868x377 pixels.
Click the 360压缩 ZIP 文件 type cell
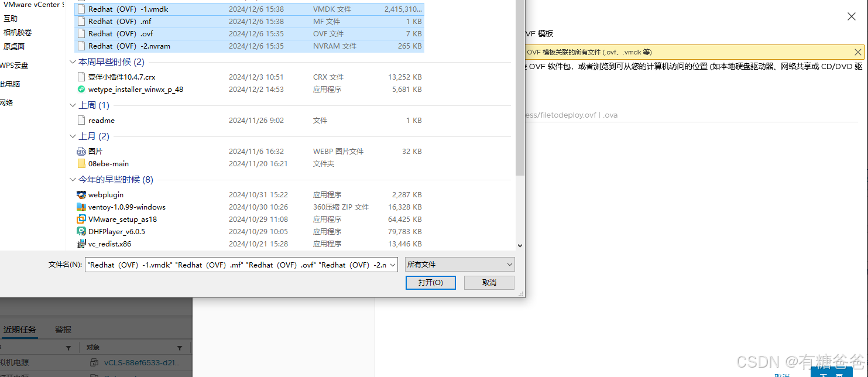click(341, 207)
